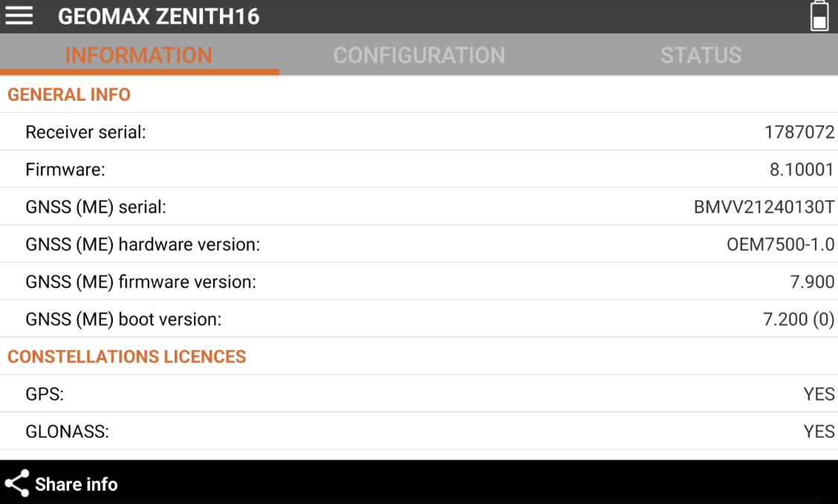Tap serial value BMVV21240130T
Image resolution: width=838 pixels, height=504 pixels.
click(764, 207)
